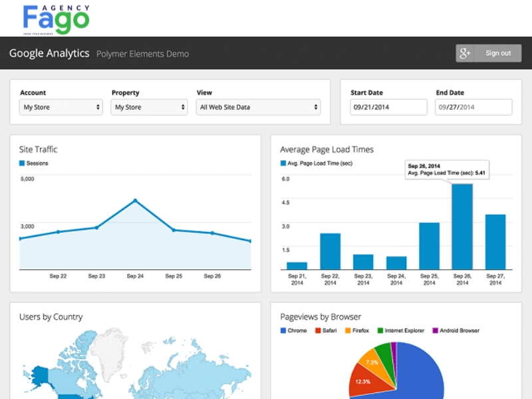
Task: Click the Sep 22, 2014 load time bar
Action: [330, 251]
